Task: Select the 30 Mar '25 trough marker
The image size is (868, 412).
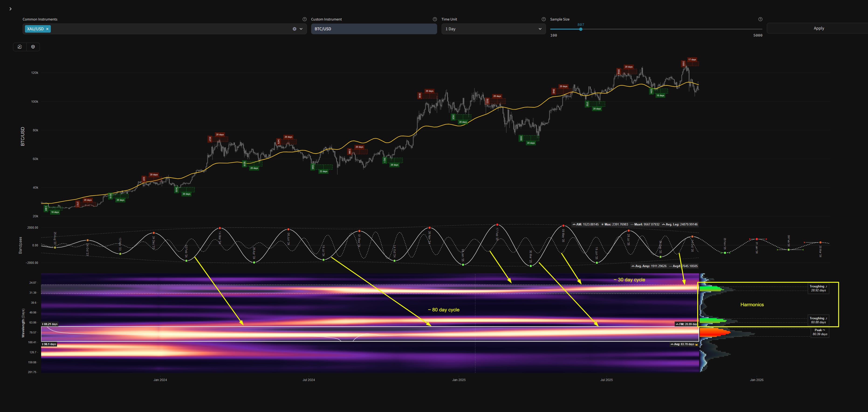Action: [531, 266]
